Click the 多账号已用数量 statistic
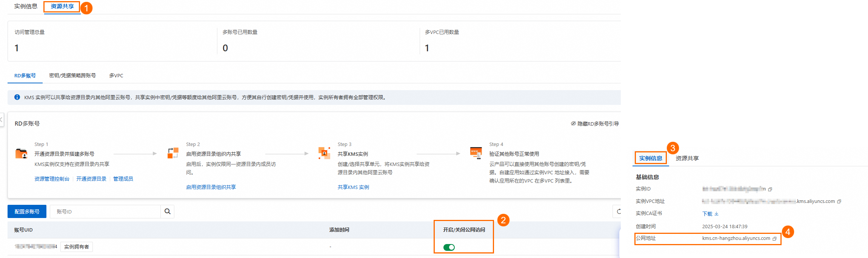The image size is (868, 258). tap(240, 41)
